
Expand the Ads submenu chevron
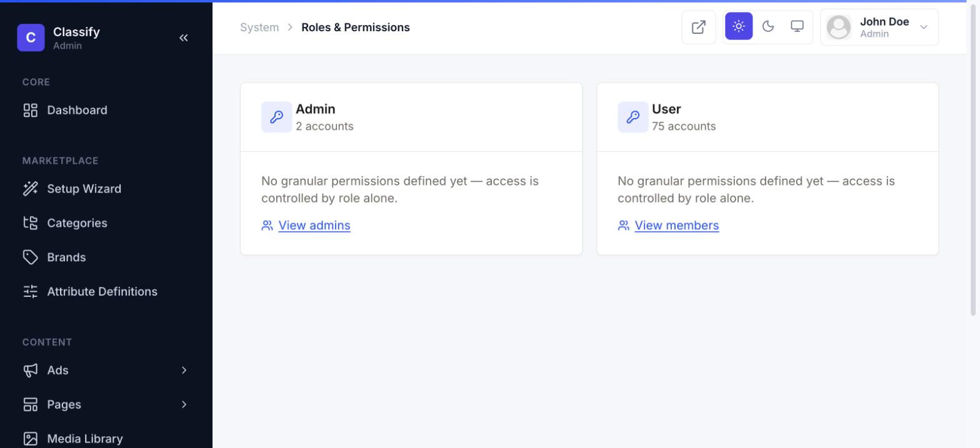[x=184, y=371]
